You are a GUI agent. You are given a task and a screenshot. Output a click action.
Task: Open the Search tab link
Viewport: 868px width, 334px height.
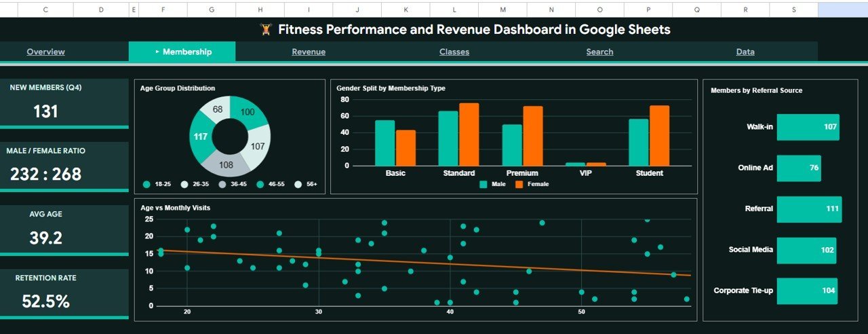599,52
